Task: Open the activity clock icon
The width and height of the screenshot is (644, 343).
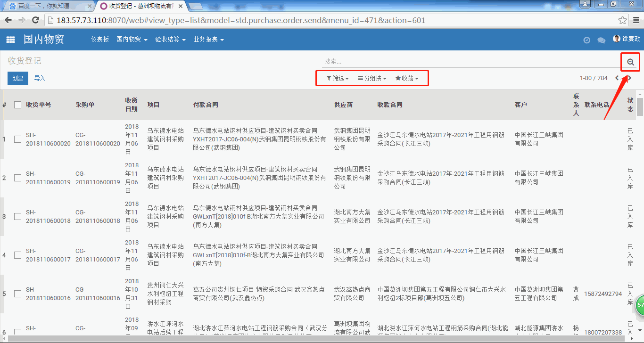Action: pyautogui.click(x=586, y=40)
